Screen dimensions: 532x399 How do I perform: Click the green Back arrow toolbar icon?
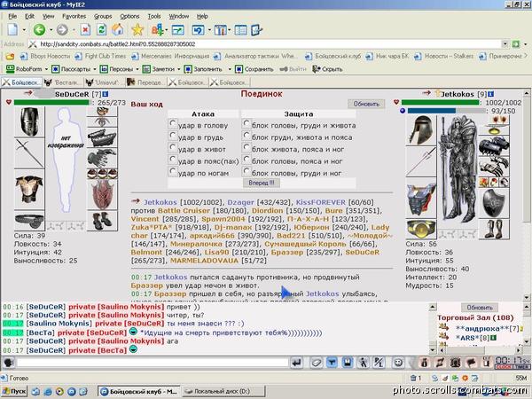point(39,30)
